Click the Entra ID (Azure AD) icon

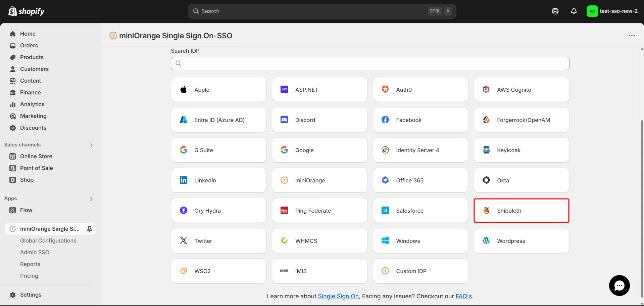184,120
